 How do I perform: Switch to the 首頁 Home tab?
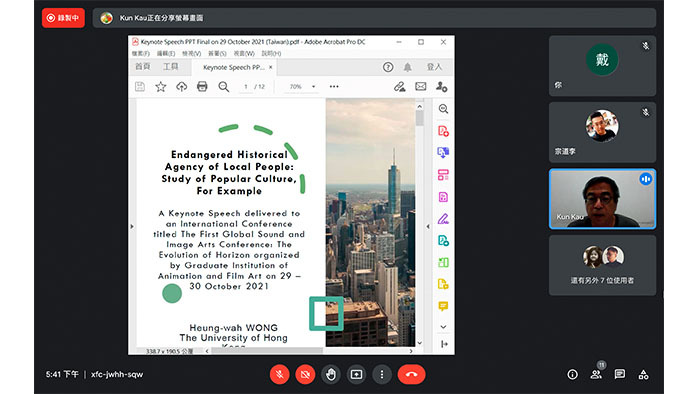[x=142, y=66]
